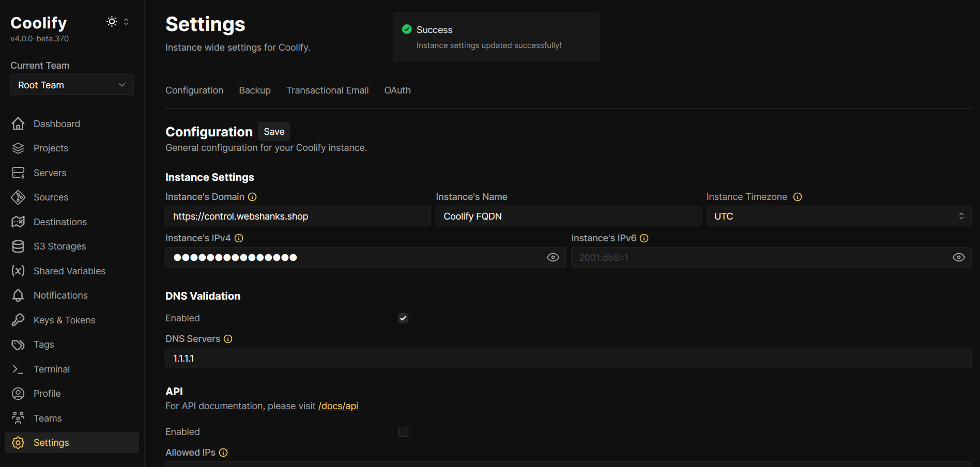
Task: Click the Coolify logo title
Action: 39,23
